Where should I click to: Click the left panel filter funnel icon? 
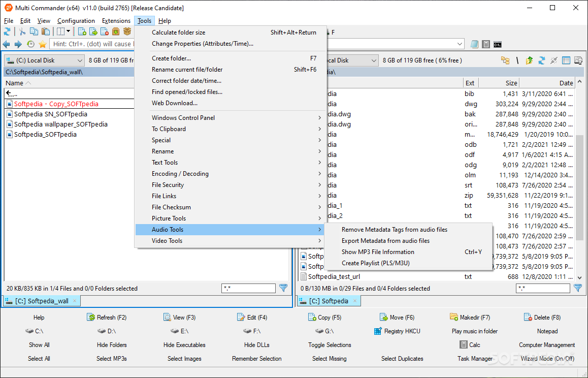pos(283,288)
